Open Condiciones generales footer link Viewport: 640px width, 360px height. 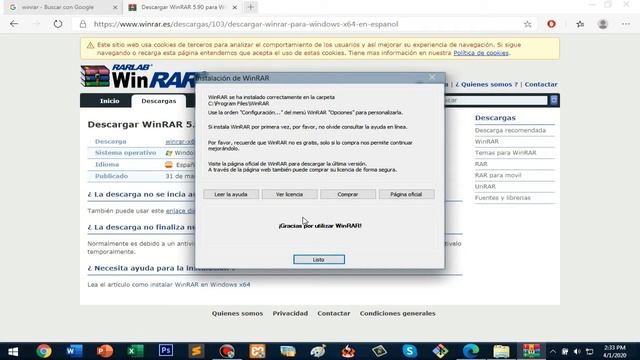398,313
